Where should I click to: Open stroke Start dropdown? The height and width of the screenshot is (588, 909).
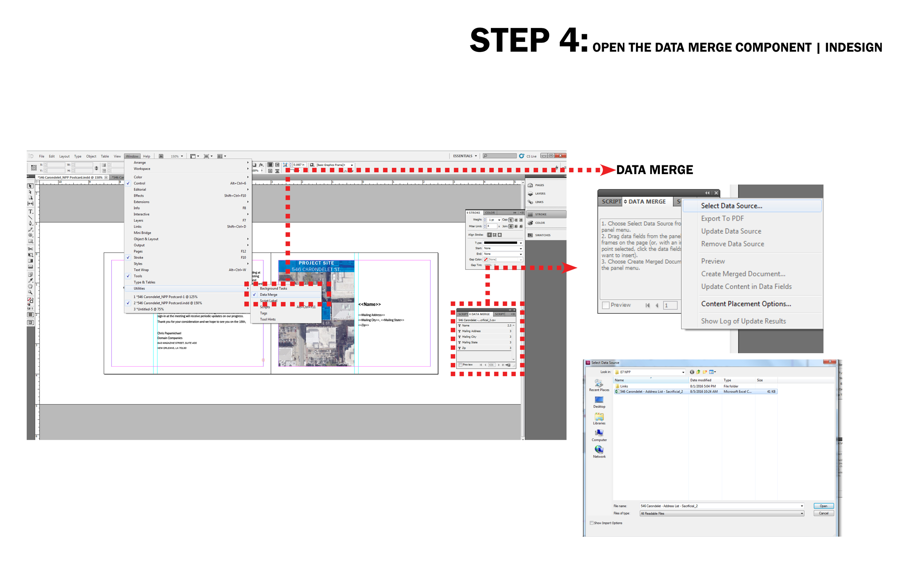click(503, 248)
